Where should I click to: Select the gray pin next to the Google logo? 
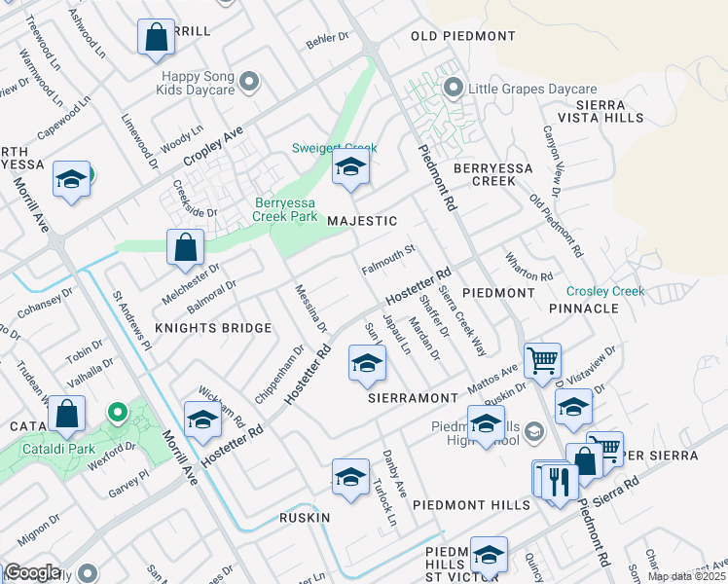(87, 572)
